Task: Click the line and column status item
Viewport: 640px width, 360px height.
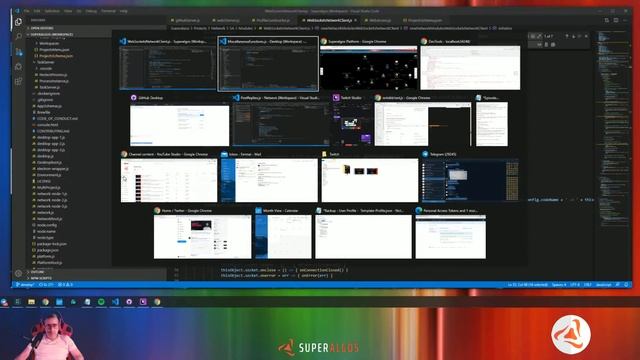Action: point(528,284)
